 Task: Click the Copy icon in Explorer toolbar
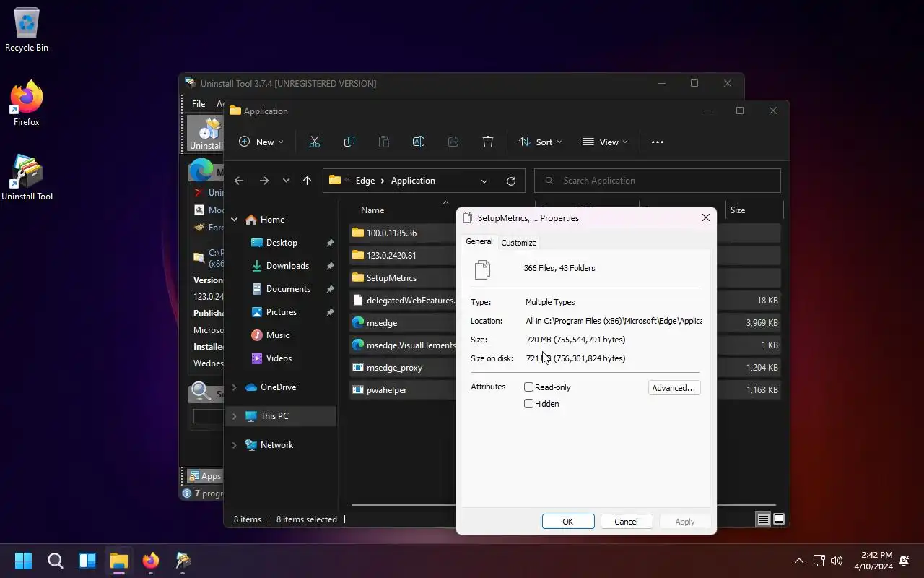[349, 142]
